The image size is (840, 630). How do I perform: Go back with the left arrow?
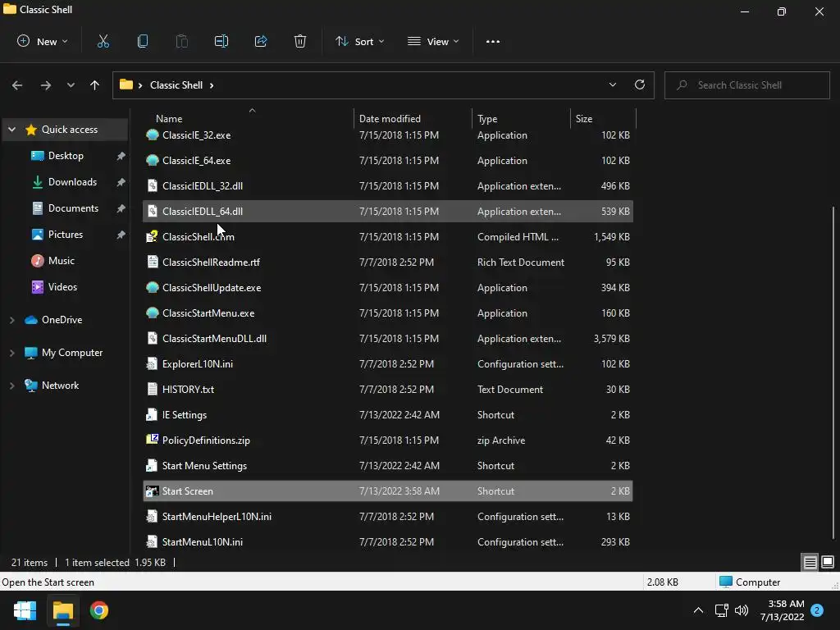[17, 85]
